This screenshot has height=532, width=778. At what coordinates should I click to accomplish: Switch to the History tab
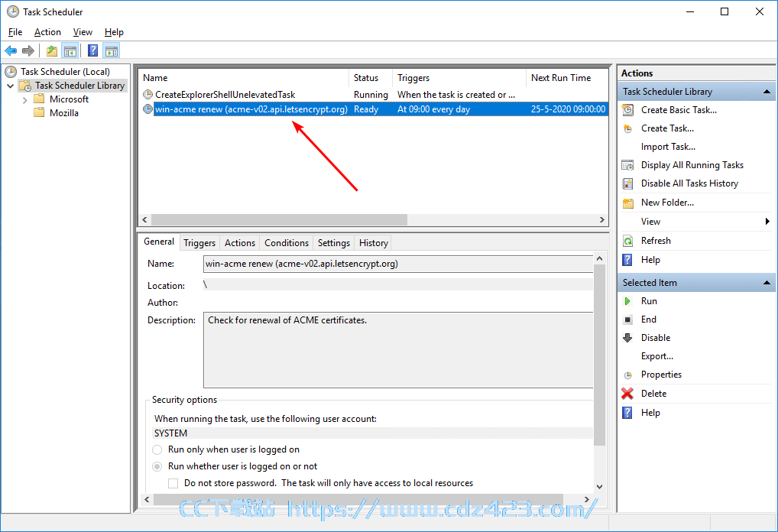click(x=374, y=242)
